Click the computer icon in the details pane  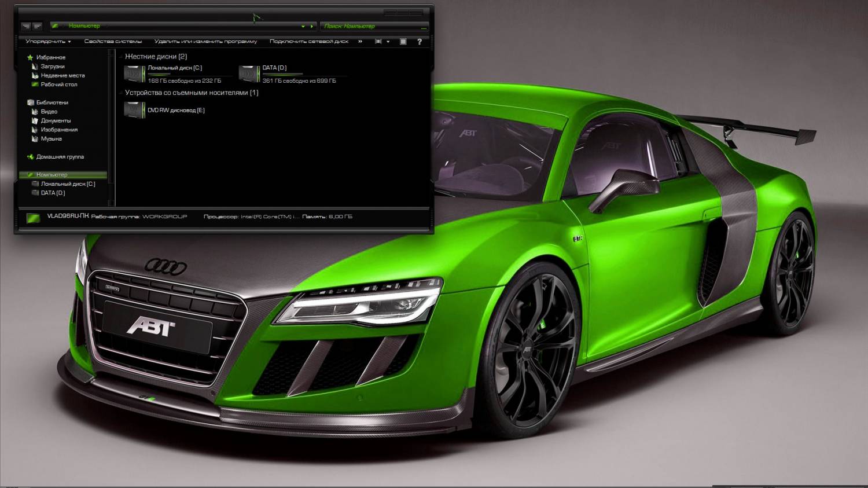click(x=33, y=218)
